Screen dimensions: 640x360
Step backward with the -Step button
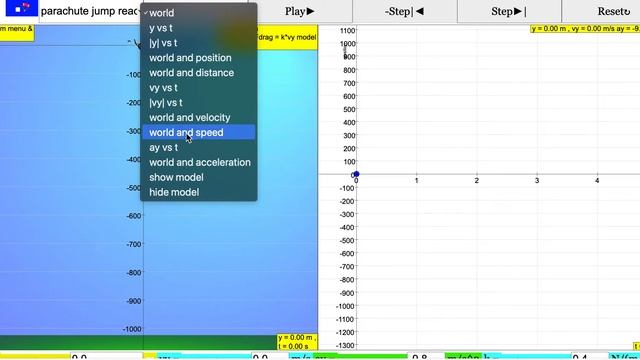tap(404, 11)
